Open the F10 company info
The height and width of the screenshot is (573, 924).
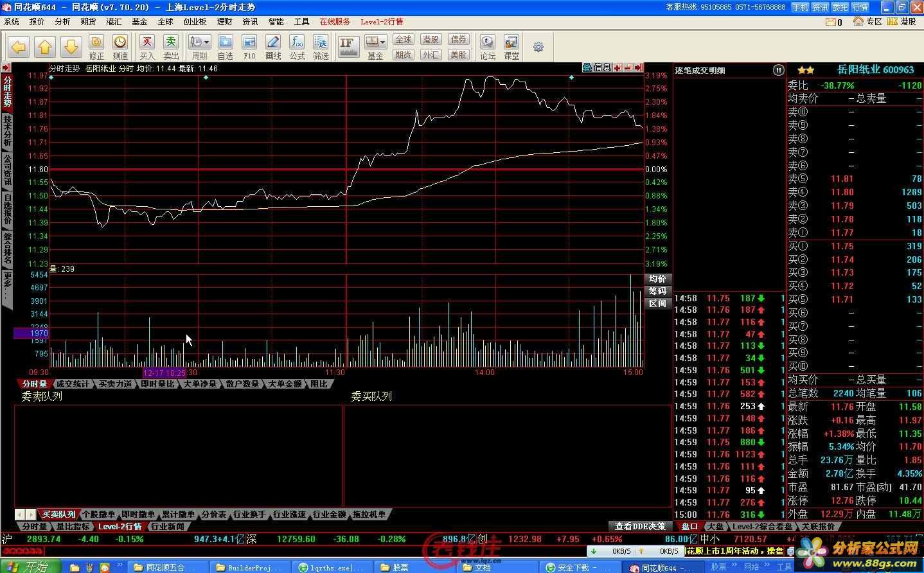(249, 48)
